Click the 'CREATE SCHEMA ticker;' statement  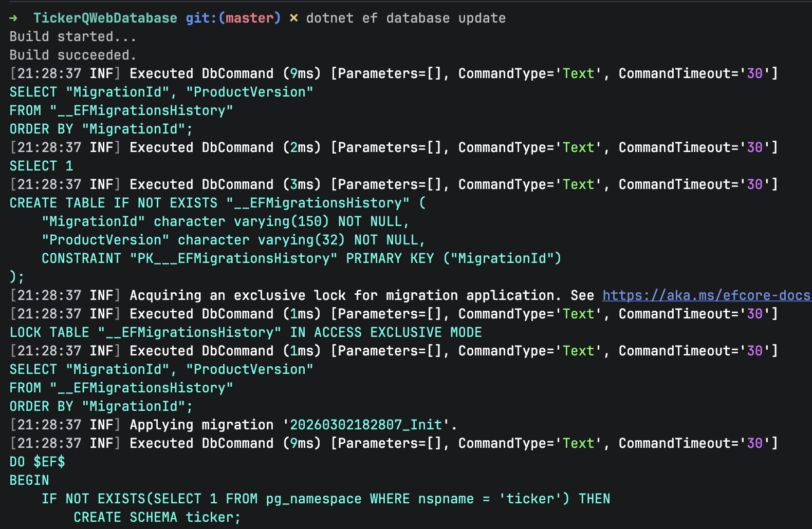coord(157,517)
